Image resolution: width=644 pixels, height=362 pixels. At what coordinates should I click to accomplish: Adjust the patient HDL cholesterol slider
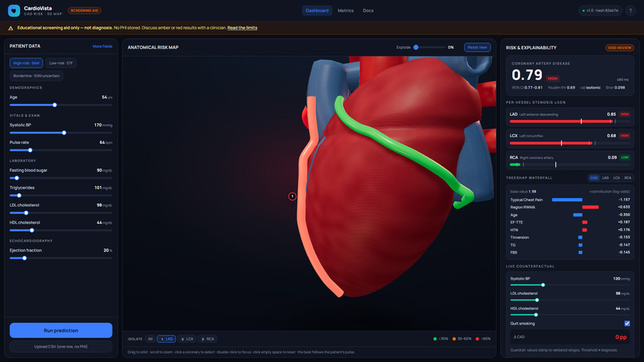click(x=61, y=230)
